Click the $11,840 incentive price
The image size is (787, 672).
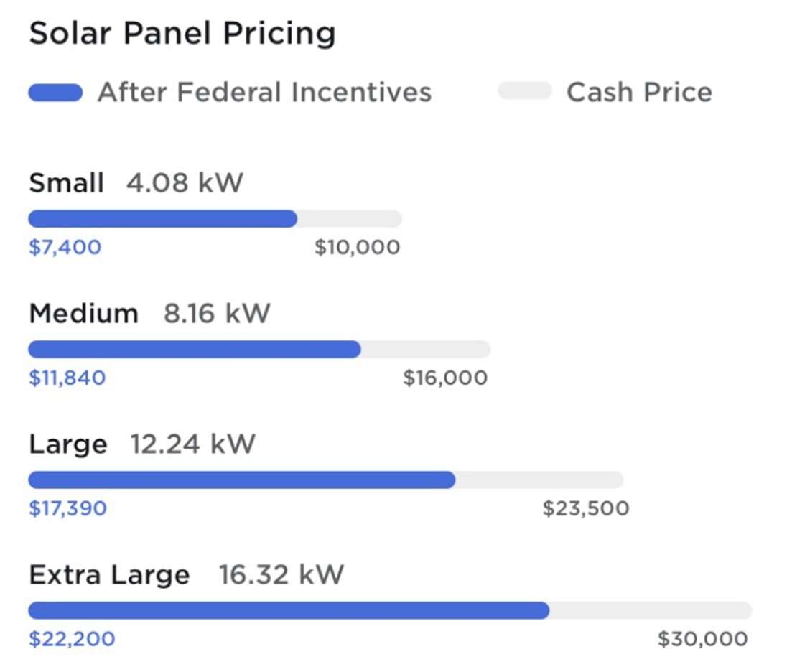pos(67,378)
